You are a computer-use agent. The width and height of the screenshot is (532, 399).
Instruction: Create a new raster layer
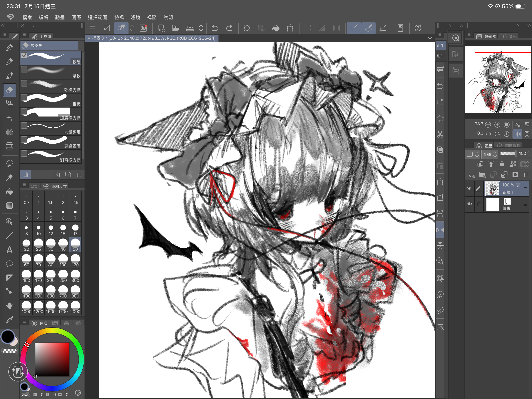point(472,175)
